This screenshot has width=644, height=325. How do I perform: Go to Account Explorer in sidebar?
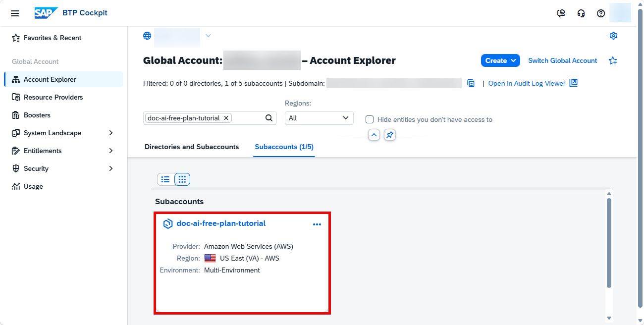63,79
